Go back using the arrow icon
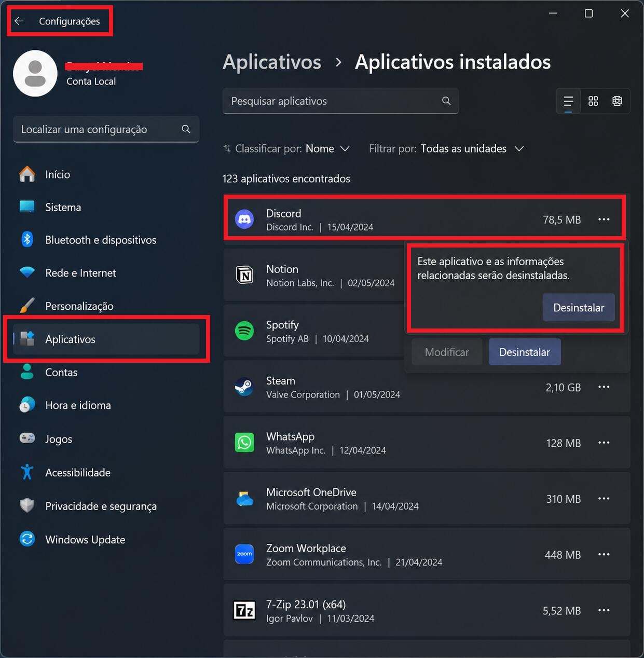 [19, 21]
